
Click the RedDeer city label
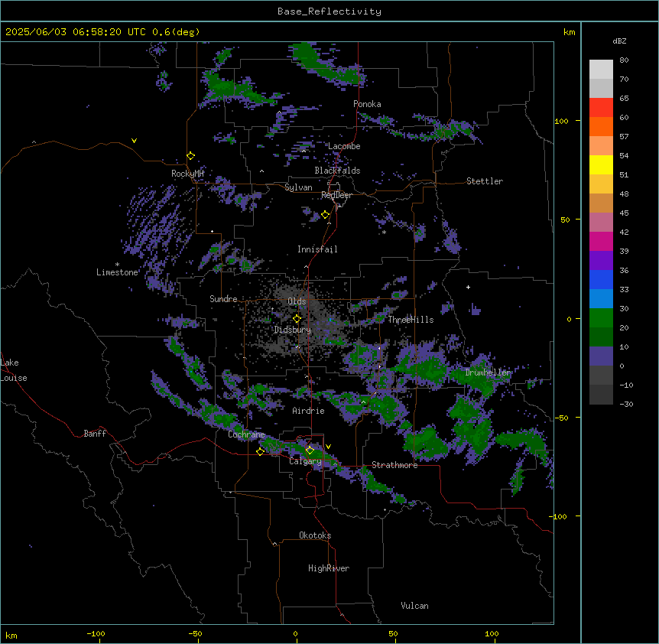point(336,195)
